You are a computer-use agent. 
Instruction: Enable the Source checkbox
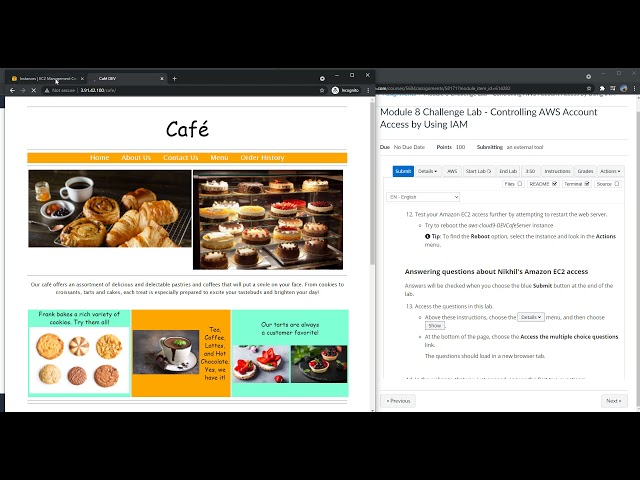click(x=617, y=184)
